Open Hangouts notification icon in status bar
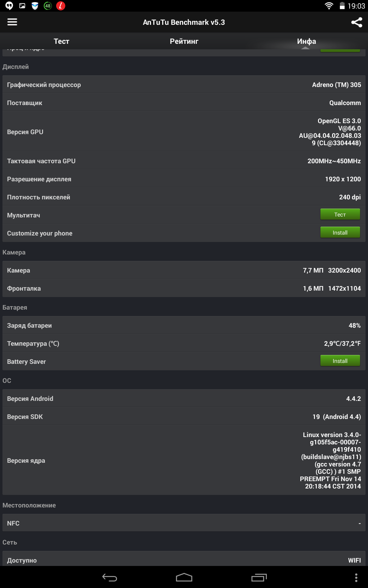 (10, 6)
